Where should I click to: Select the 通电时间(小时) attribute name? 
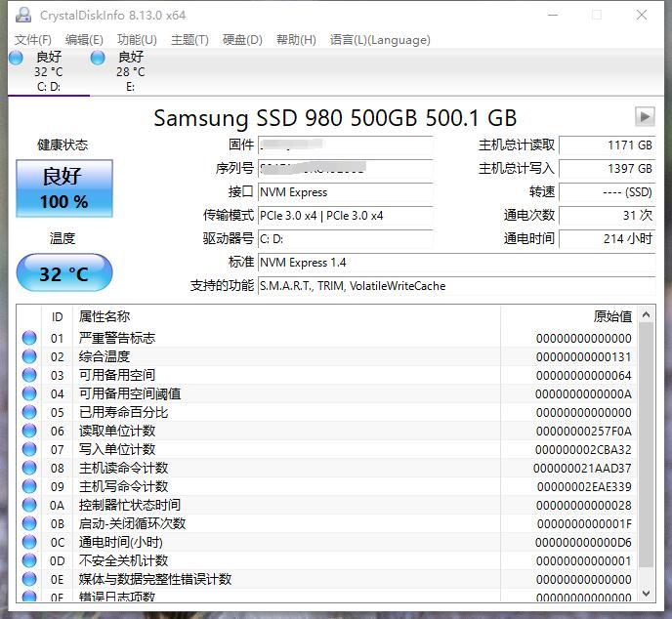(121, 542)
